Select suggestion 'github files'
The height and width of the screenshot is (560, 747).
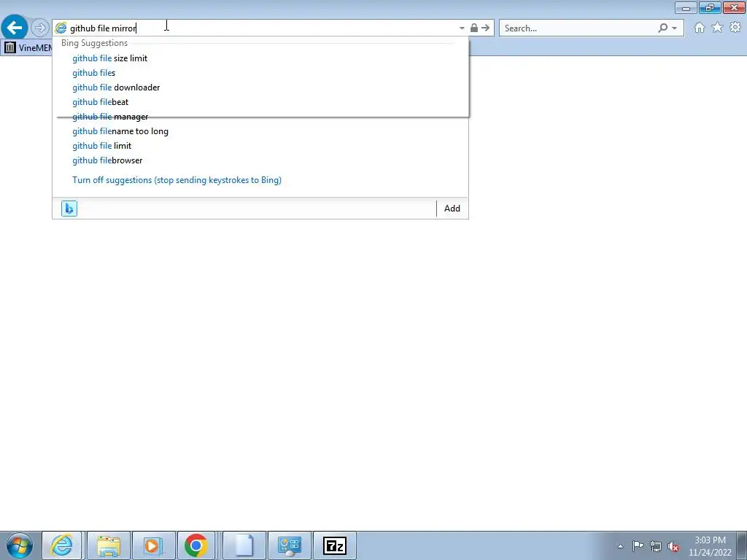tap(260, 73)
